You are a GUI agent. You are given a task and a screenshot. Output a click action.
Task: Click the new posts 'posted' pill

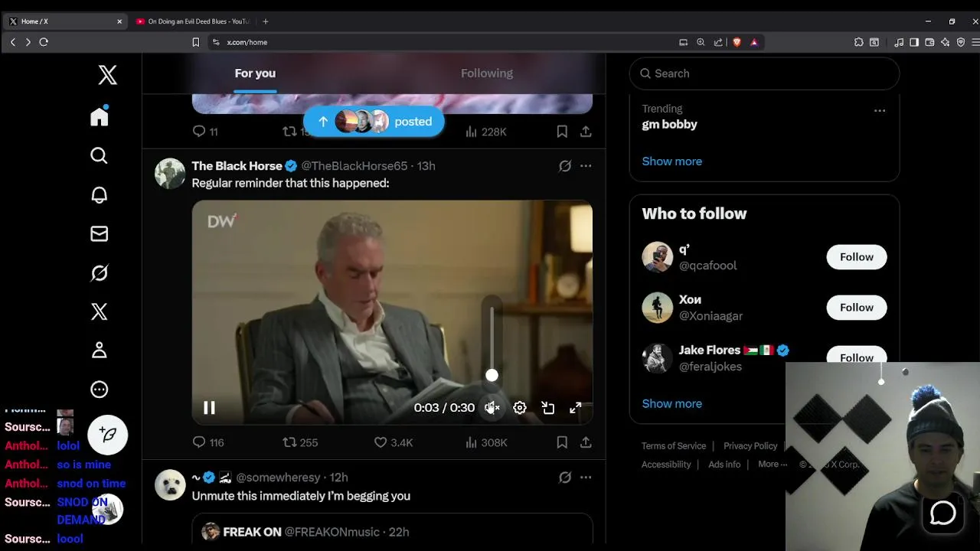point(374,122)
